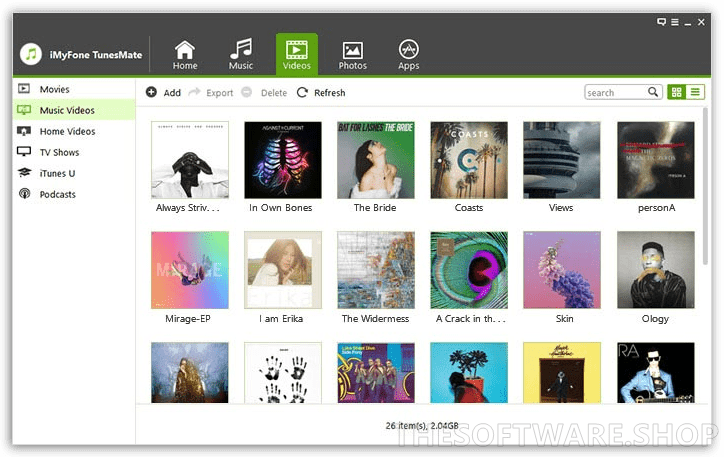Click the Add button
Screen dimensions: 724x457
pyautogui.click(x=163, y=93)
